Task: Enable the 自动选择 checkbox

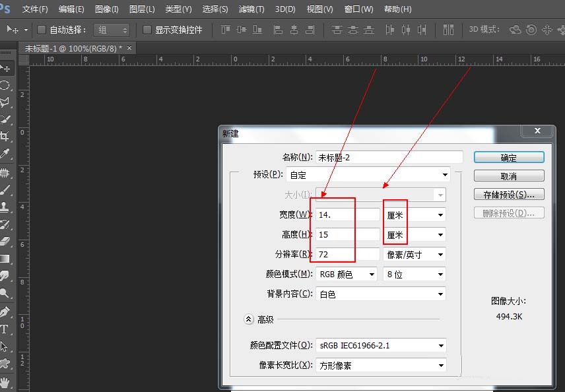Action: pos(40,29)
